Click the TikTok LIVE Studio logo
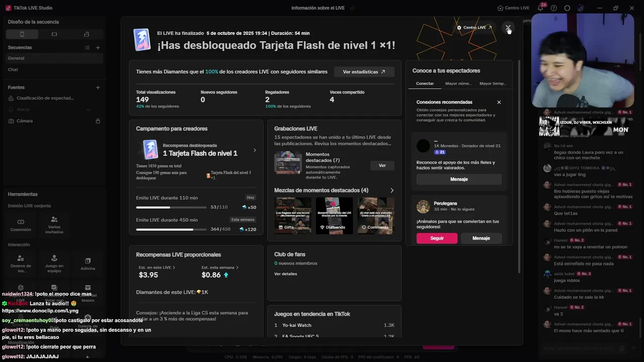 point(8,8)
